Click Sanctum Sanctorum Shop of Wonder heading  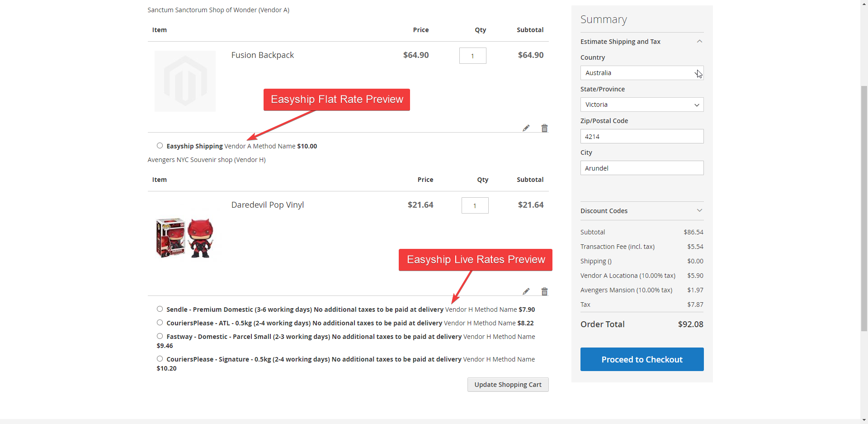pos(218,10)
